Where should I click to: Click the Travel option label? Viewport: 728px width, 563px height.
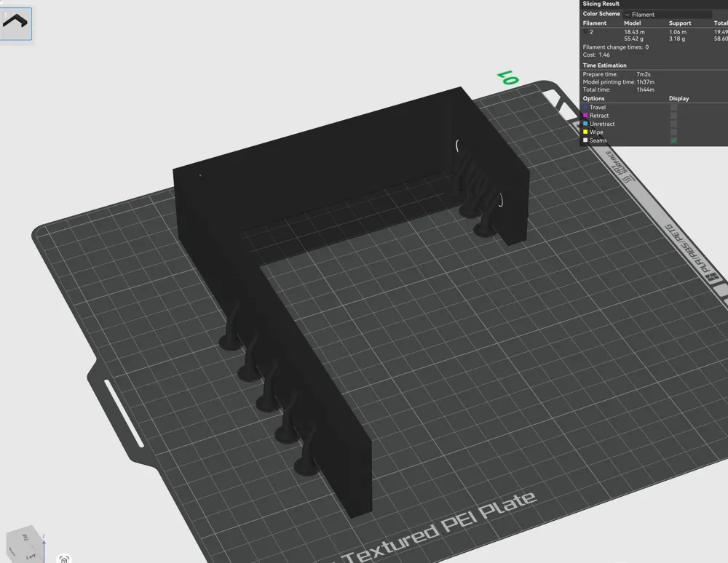(x=598, y=107)
